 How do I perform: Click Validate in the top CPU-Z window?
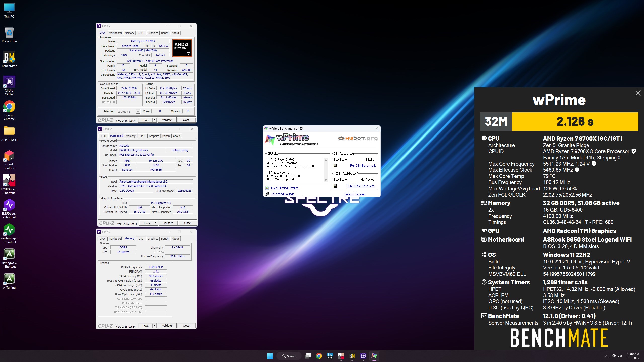point(167,120)
